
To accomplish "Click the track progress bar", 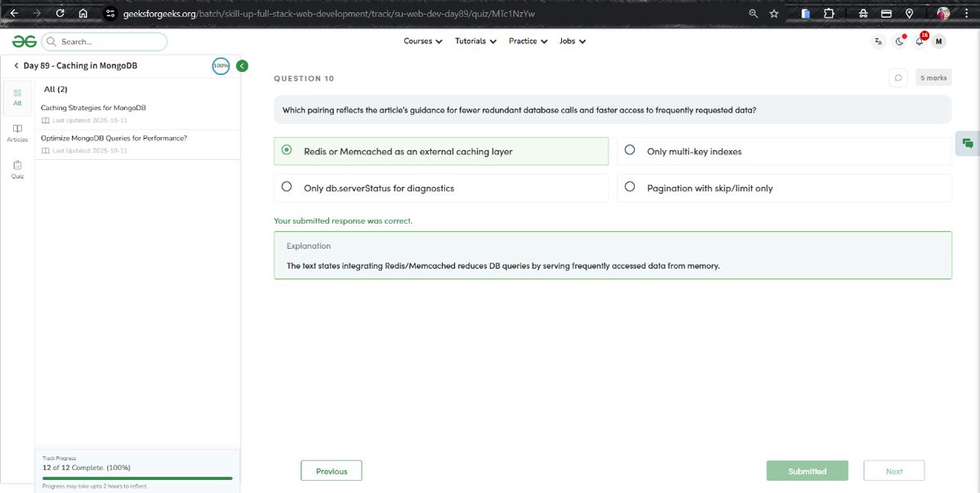I will [137, 478].
